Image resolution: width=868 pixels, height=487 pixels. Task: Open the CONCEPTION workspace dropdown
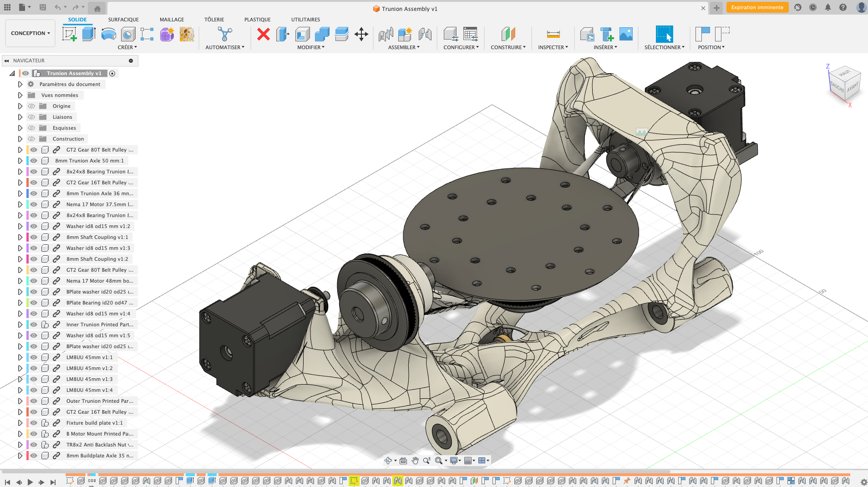30,33
